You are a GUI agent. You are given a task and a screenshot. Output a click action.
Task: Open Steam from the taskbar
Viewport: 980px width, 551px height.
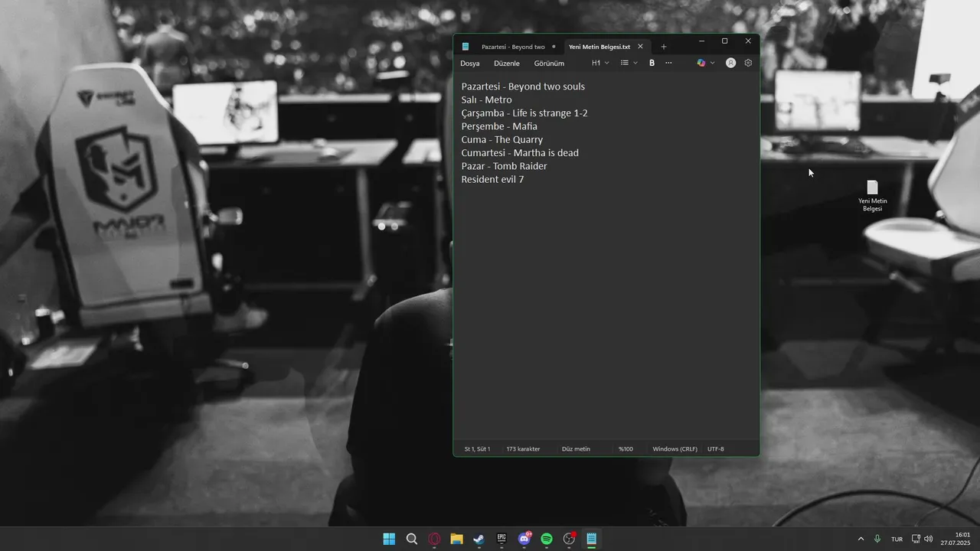pyautogui.click(x=479, y=539)
